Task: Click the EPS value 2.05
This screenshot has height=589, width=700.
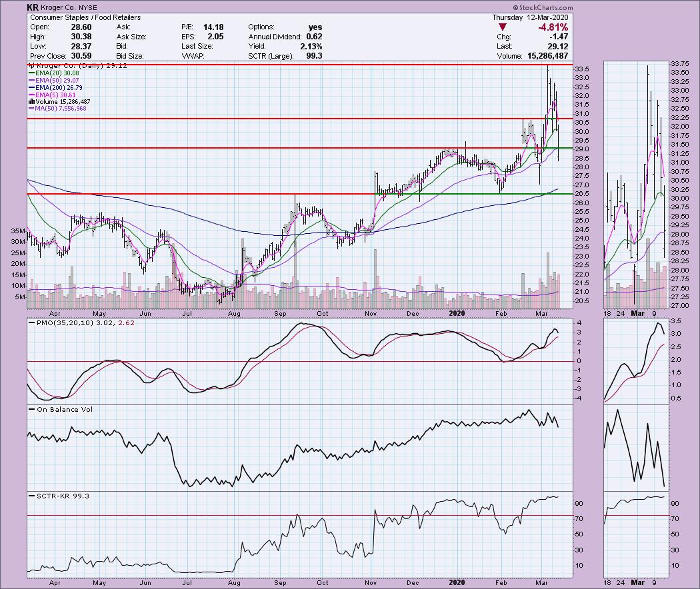Action: 215,37
